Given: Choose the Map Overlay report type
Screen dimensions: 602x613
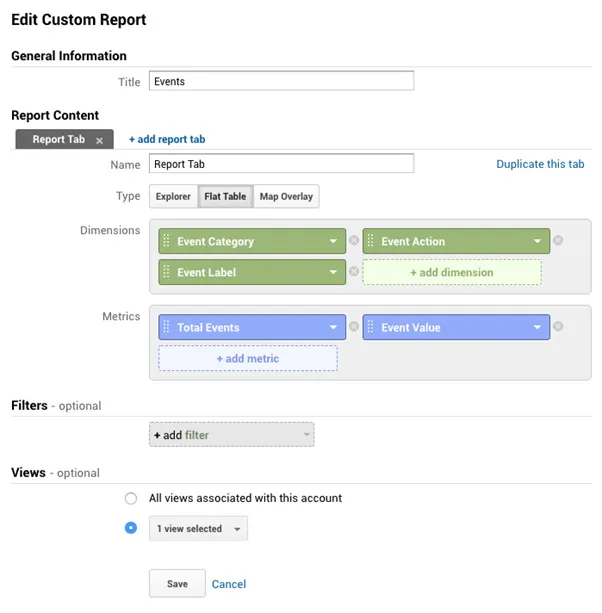Looking at the screenshot, I should tap(286, 196).
